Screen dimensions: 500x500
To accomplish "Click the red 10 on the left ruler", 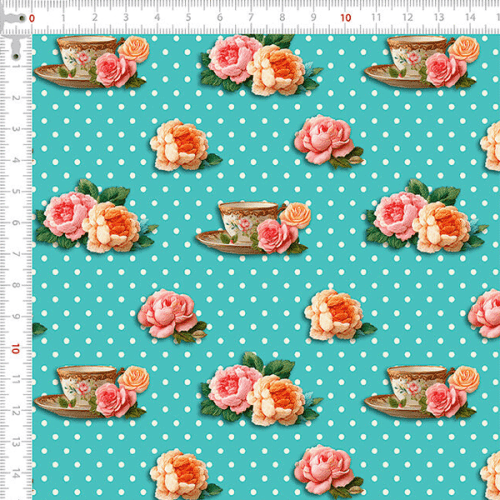I will pyautogui.click(x=15, y=349).
